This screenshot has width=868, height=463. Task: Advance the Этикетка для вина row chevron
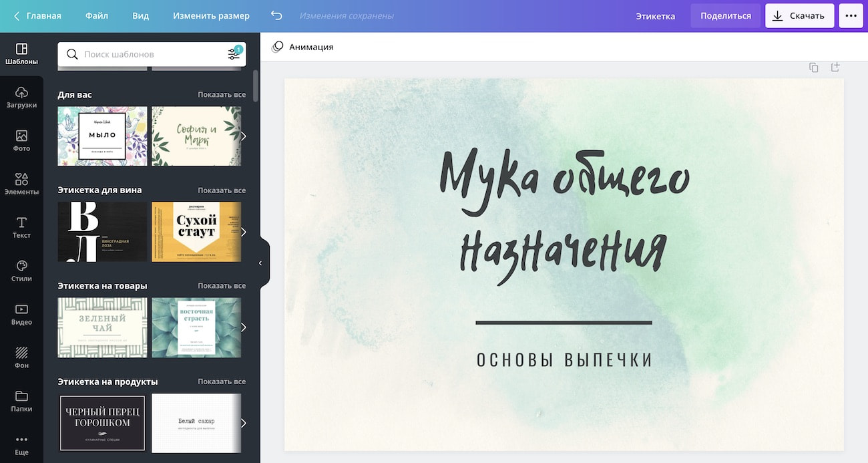[x=244, y=232]
